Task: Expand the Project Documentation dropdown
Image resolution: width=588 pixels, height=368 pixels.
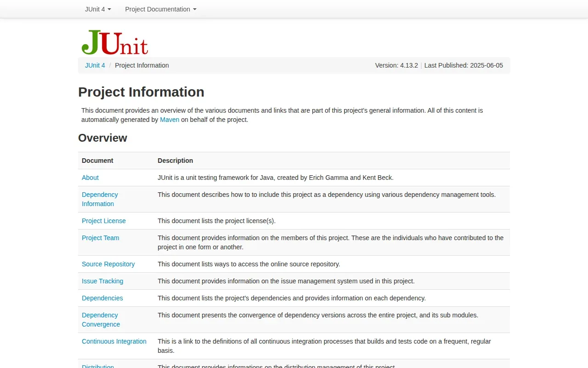Action: click(x=161, y=9)
